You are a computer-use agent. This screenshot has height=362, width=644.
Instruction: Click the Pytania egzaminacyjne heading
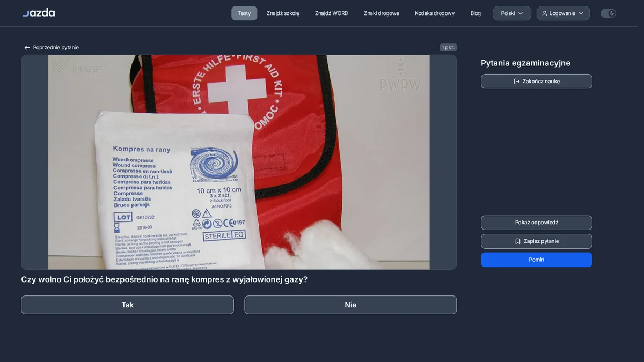point(525,63)
